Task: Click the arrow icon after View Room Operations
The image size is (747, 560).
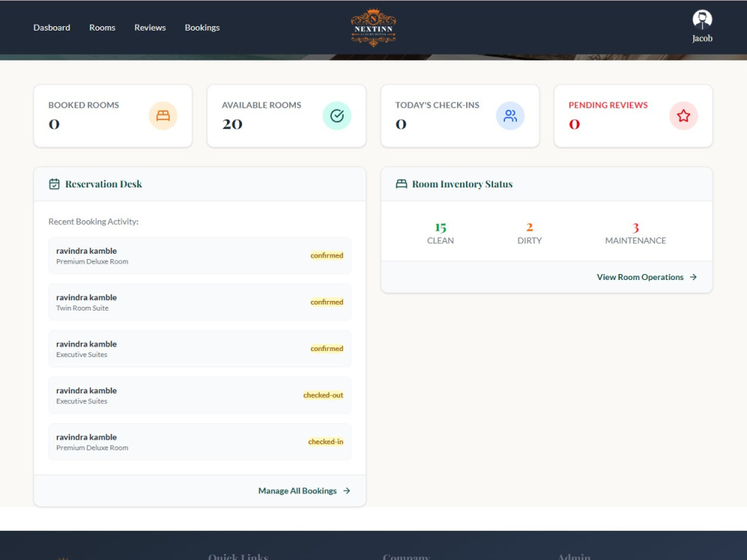Action: click(694, 277)
